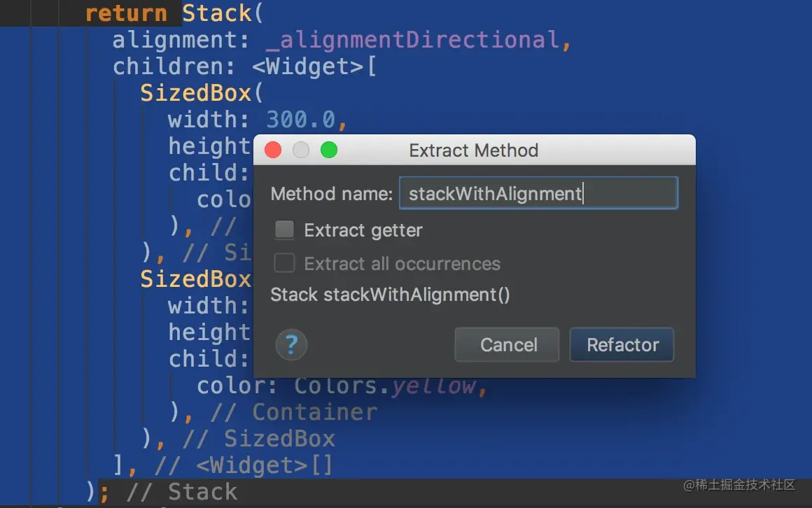812x508 pixels.
Task: Click the Extract getter label text
Action: (x=363, y=230)
